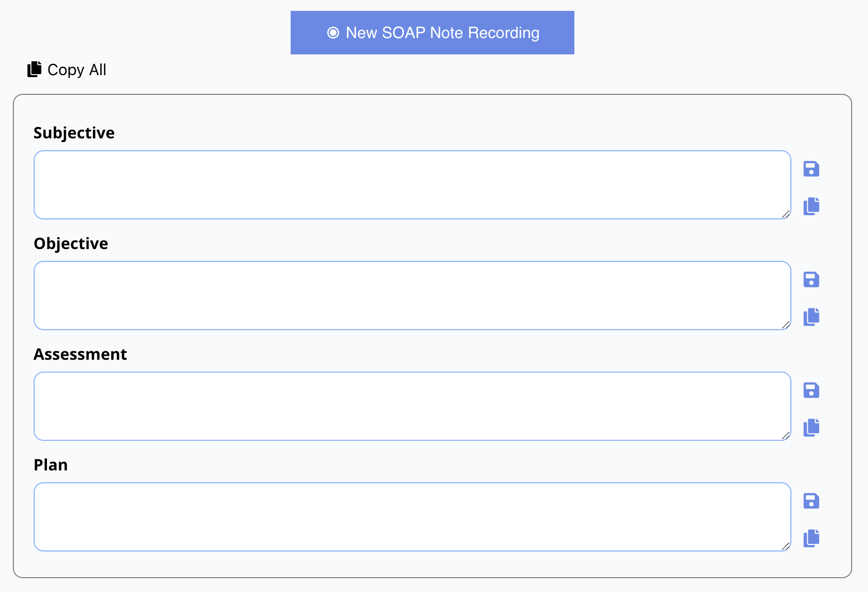Focus the Objective text area

412,296
